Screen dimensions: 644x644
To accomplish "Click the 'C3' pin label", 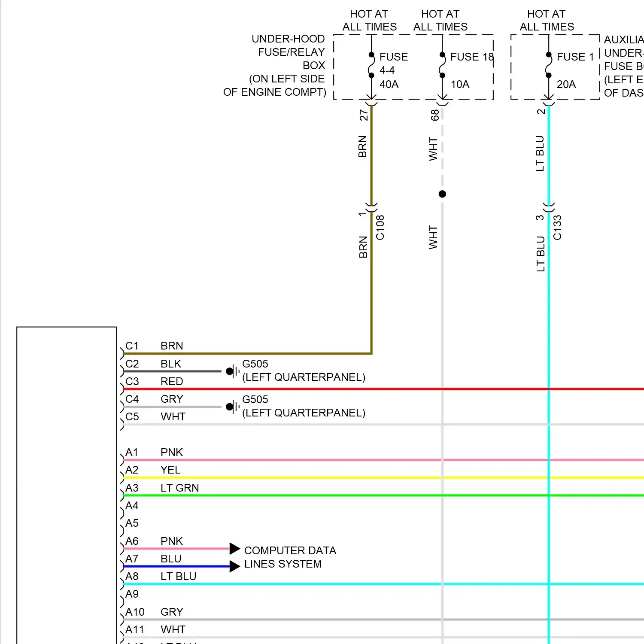I will click(132, 381).
